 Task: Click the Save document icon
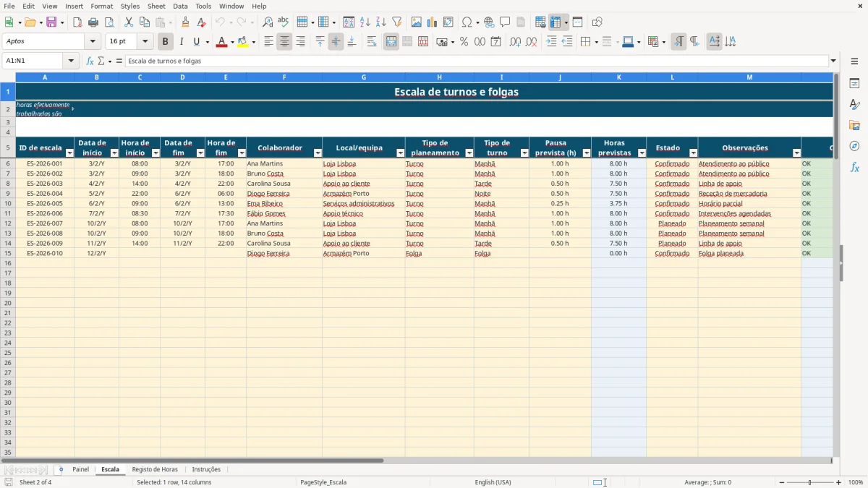click(x=51, y=22)
